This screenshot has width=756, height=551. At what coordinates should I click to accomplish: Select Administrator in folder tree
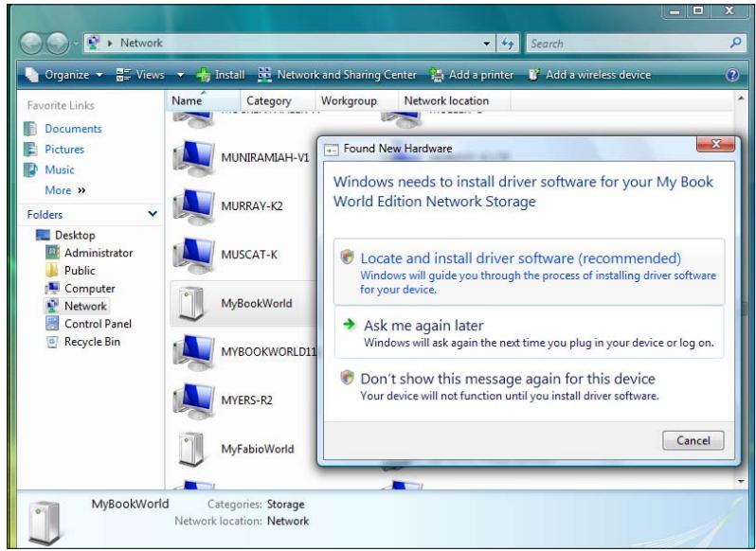99,253
